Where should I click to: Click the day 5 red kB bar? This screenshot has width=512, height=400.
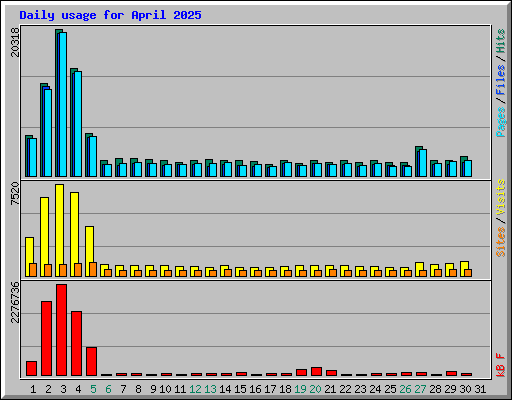91,361
